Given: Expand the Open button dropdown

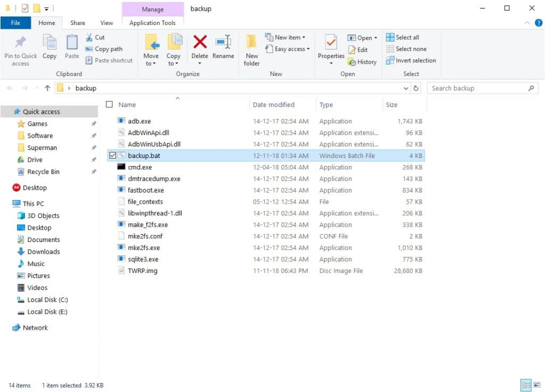Looking at the screenshot, I should 376,38.
